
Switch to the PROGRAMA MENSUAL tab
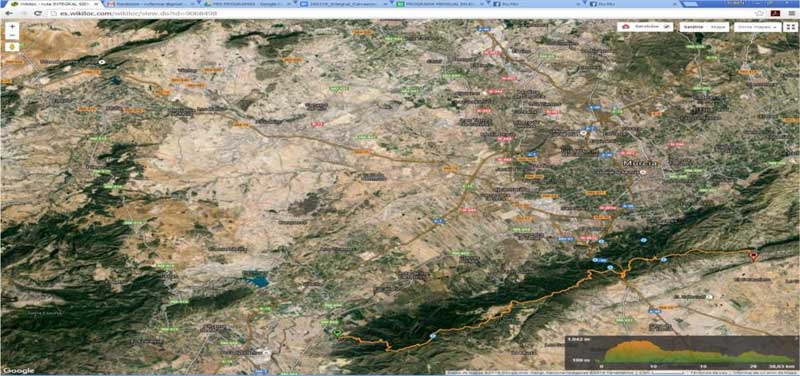coord(440,4)
